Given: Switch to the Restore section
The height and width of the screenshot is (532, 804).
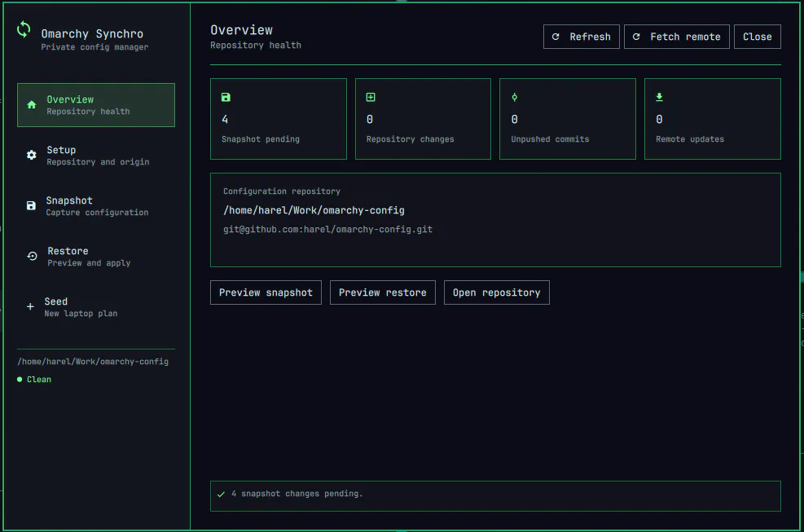Looking at the screenshot, I should (x=96, y=257).
